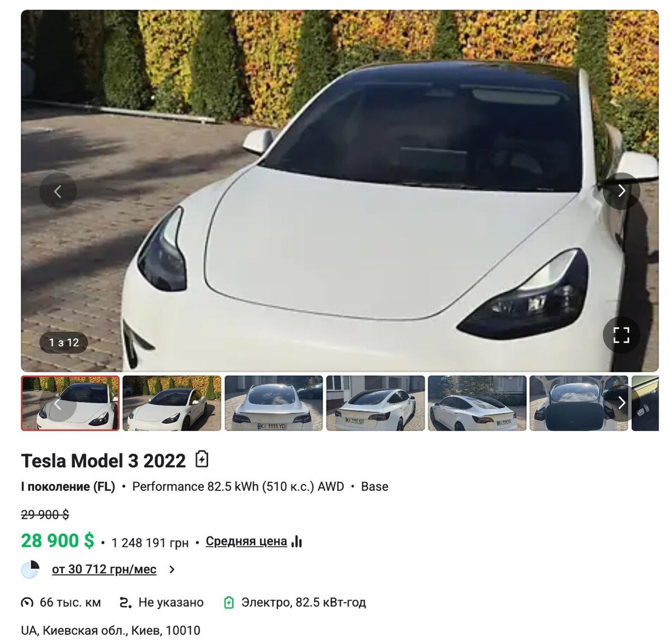This screenshot has width=671, height=644.
Task: Open the Средняя цена link
Action: 246,541
